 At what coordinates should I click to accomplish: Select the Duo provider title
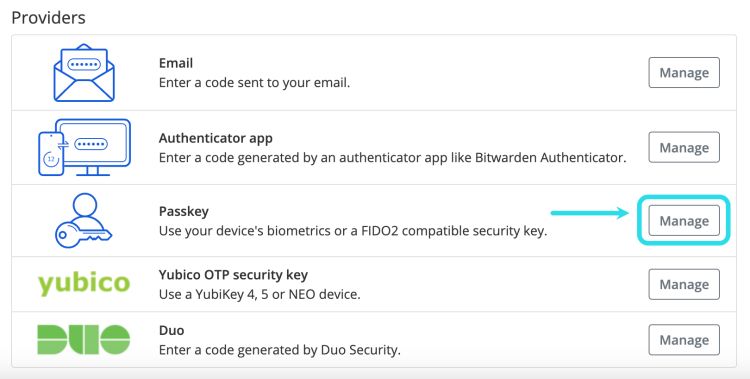pyautogui.click(x=171, y=331)
